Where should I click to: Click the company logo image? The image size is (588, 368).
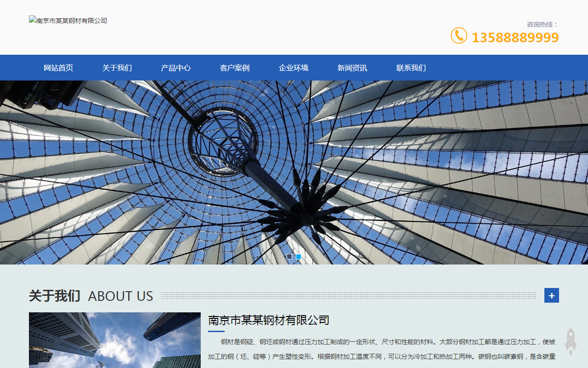(x=68, y=20)
